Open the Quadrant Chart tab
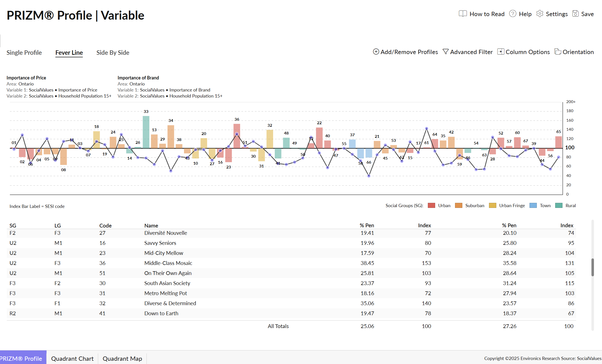Viewport: 602px width, 364px height. 72,358
